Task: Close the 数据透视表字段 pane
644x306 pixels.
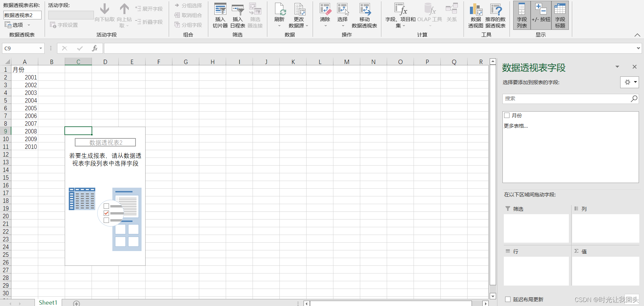Action: tap(634, 67)
